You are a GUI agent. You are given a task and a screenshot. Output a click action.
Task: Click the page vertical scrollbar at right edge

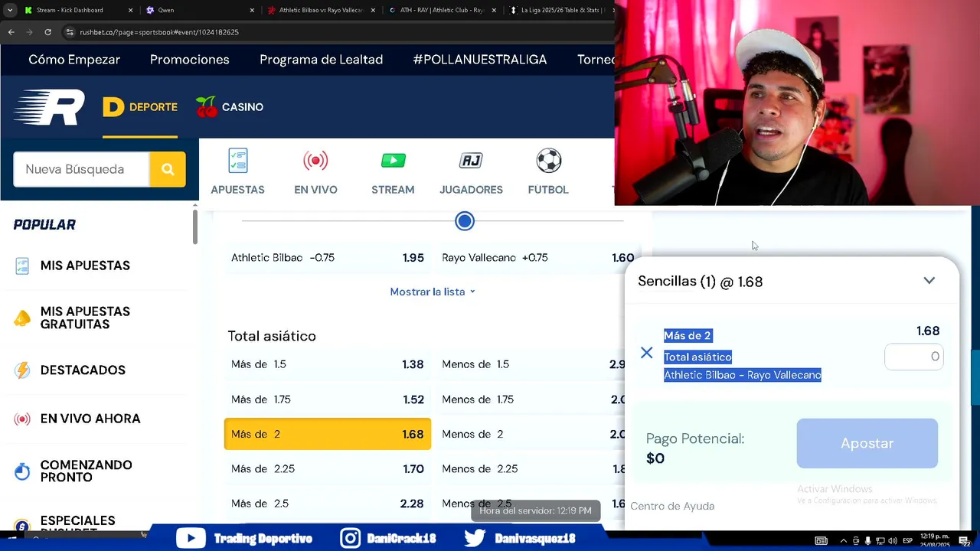(x=975, y=377)
